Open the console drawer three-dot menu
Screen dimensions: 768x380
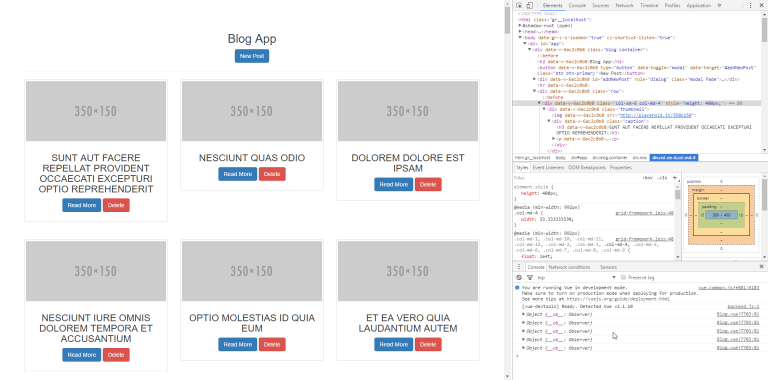tap(519, 267)
